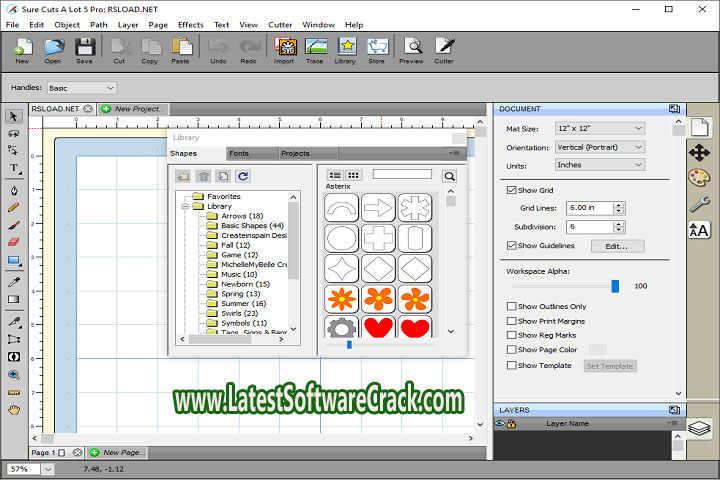
Task: Adjust the Subdivision stepper arrows
Action: (619, 227)
